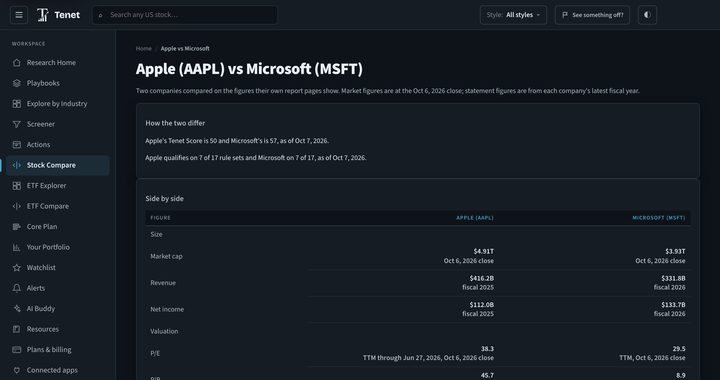
Task: Click the ETF Explorer icon
Action: [x=17, y=185]
